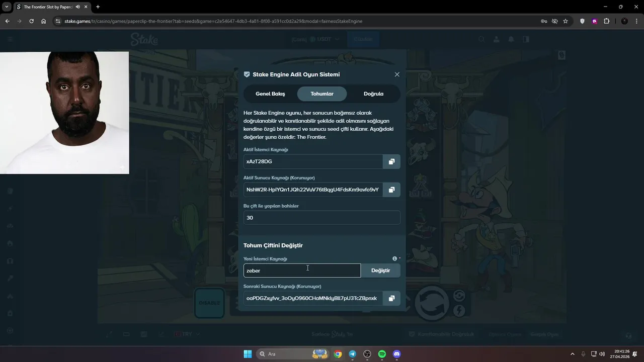Close The Frontier Slot tab
The image size is (644, 362).
(86, 7)
